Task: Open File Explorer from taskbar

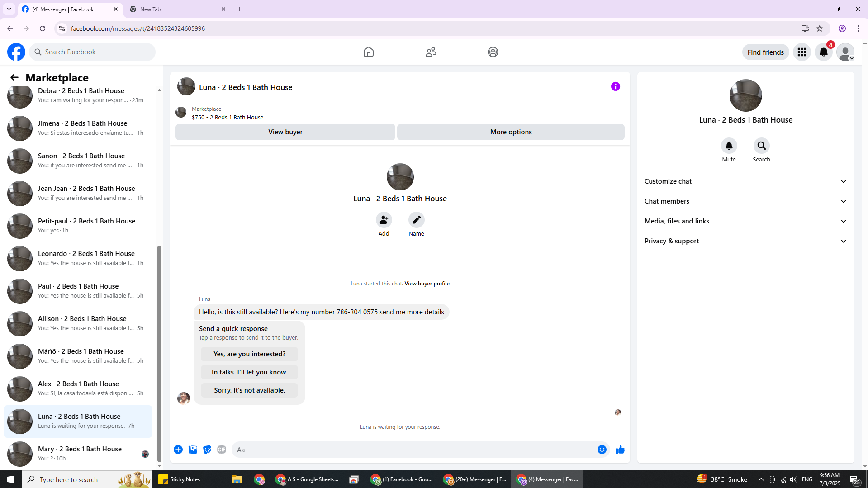Action: pos(237,479)
